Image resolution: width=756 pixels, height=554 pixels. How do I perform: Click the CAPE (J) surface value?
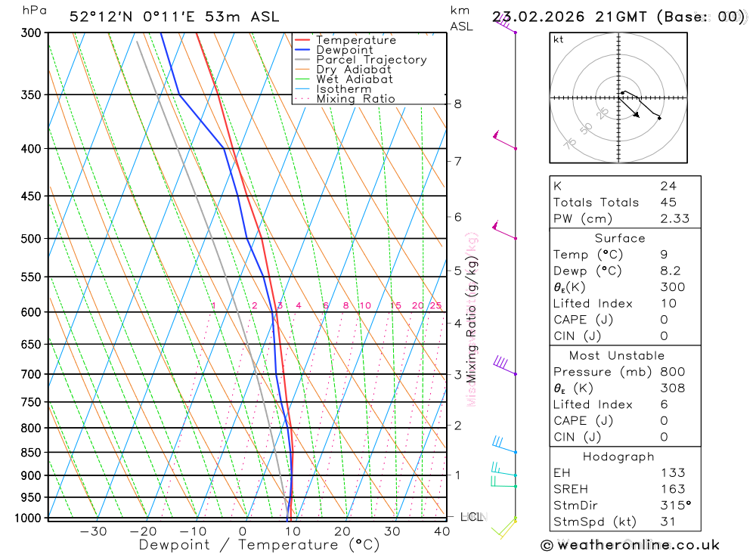pos(664,320)
